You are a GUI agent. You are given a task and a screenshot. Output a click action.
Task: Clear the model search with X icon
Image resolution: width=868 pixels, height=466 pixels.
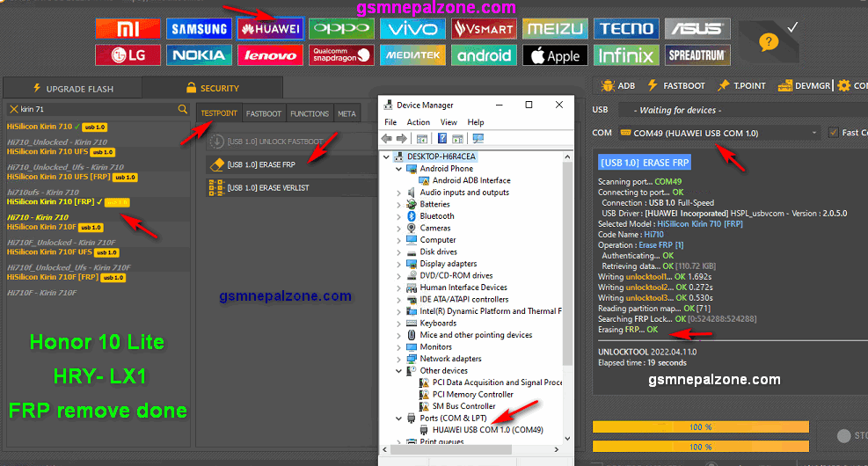tap(14, 109)
